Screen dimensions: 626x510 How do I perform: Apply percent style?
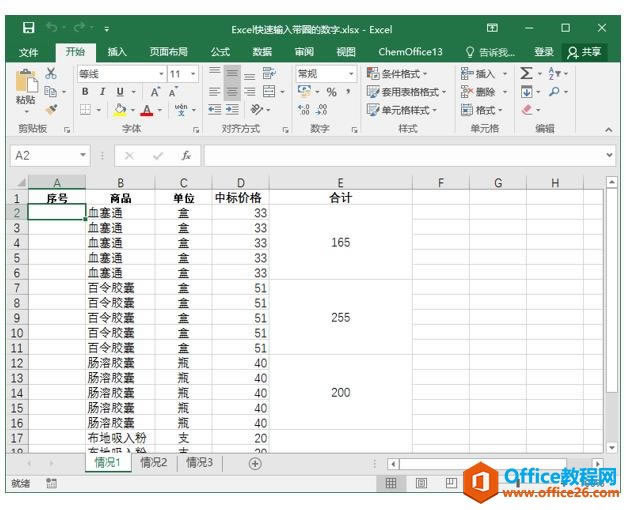[332, 92]
